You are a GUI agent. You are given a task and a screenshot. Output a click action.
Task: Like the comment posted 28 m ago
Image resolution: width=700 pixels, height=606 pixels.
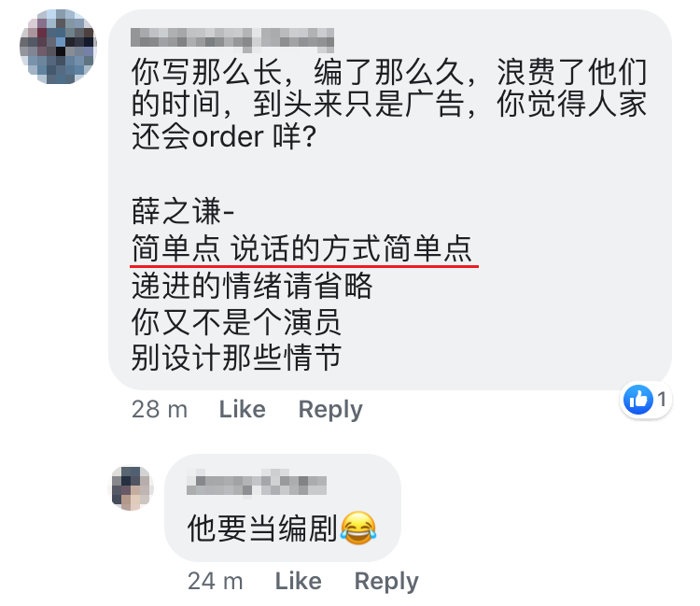(x=243, y=409)
